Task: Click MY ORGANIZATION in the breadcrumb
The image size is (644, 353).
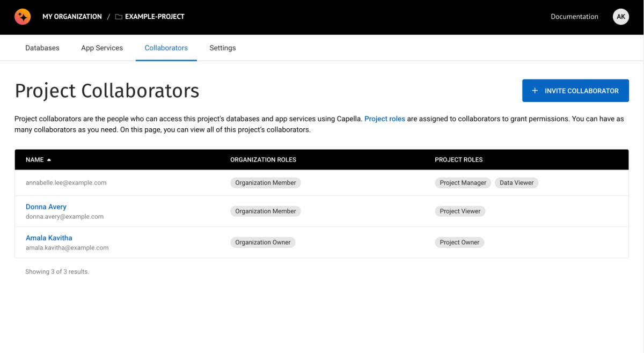Action: (72, 17)
